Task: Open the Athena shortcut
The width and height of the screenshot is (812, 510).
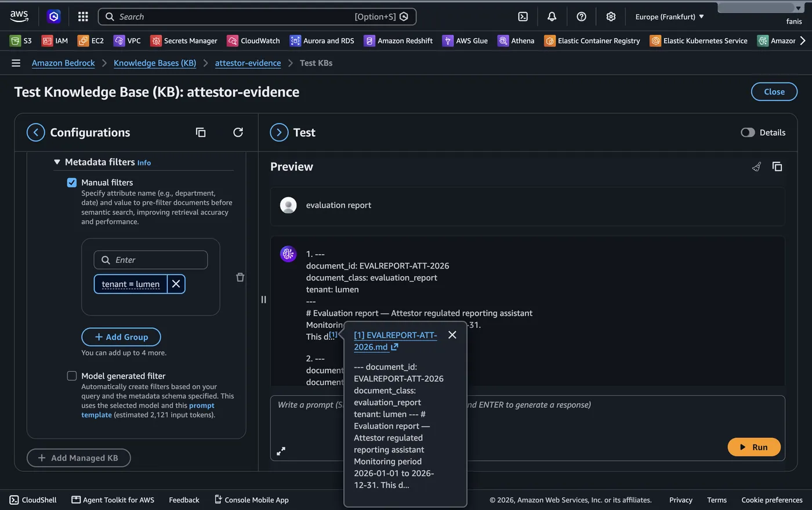Action: click(516, 41)
